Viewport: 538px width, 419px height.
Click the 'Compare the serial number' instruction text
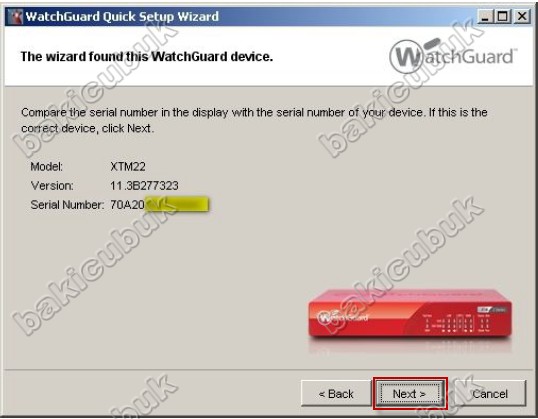[254, 120]
